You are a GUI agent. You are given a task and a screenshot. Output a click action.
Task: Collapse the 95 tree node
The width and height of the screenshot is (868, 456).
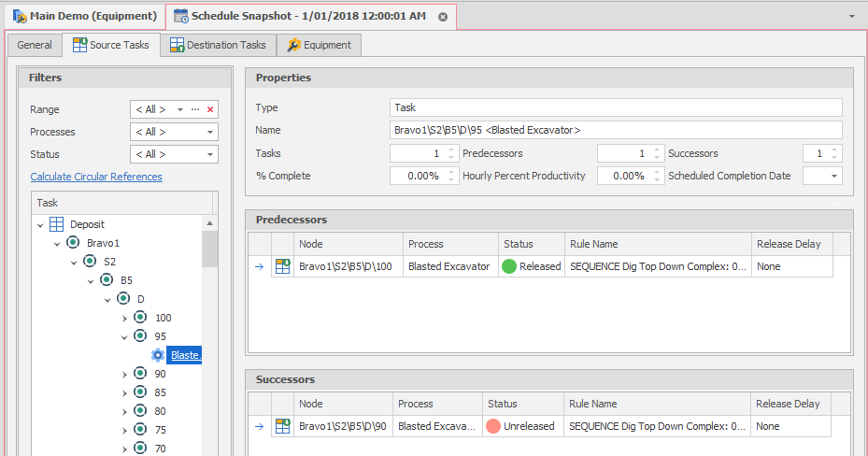click(x=124, y=337)
